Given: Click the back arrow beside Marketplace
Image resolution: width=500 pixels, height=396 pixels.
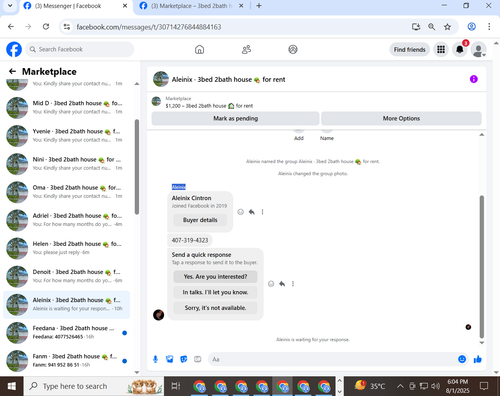Looking at the screenshot, I should (12, 71).
